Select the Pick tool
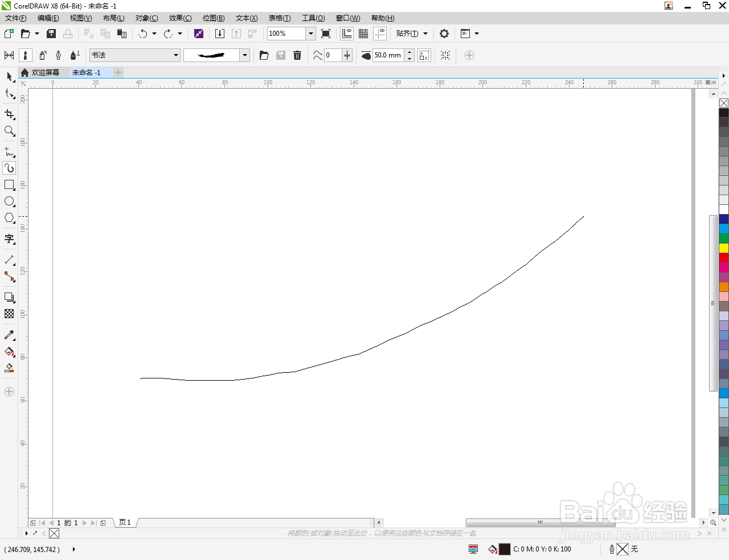 point(9,76)
